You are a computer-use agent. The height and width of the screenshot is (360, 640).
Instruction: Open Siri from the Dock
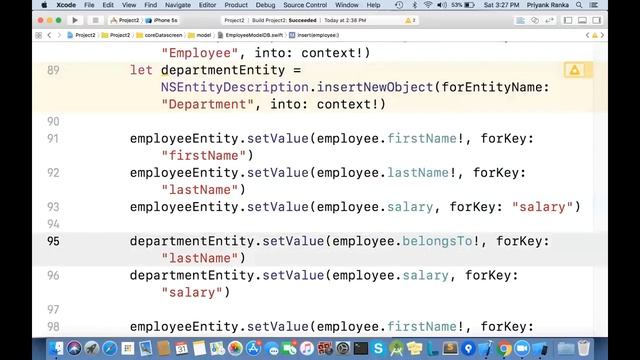(x=74, y=348)
